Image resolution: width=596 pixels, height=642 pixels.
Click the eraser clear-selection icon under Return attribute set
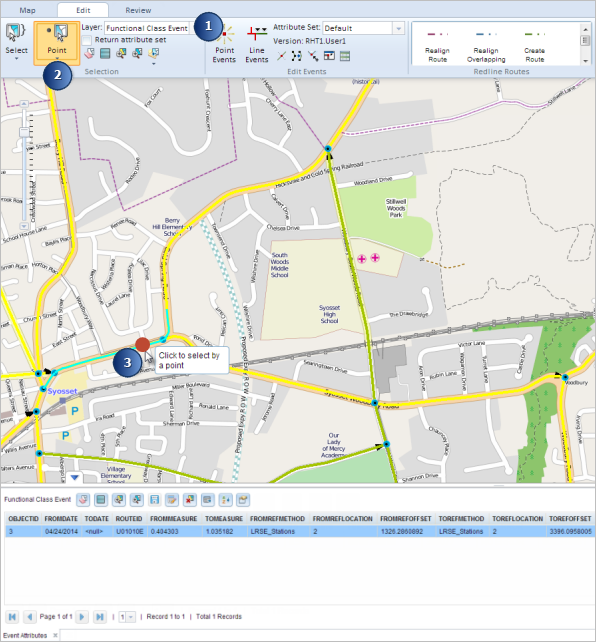pyautogui.click(x=89, y=53)
